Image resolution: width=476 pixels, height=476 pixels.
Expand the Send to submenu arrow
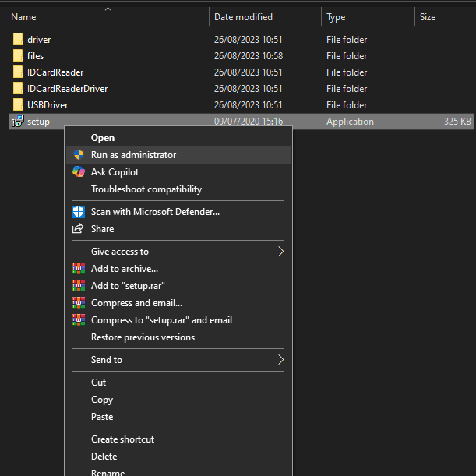click(280, 360)
